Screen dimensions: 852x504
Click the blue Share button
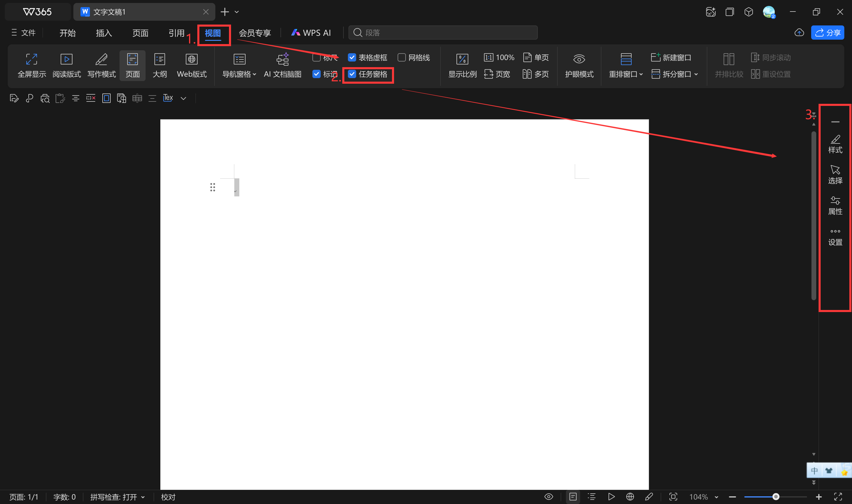point(827,33)
